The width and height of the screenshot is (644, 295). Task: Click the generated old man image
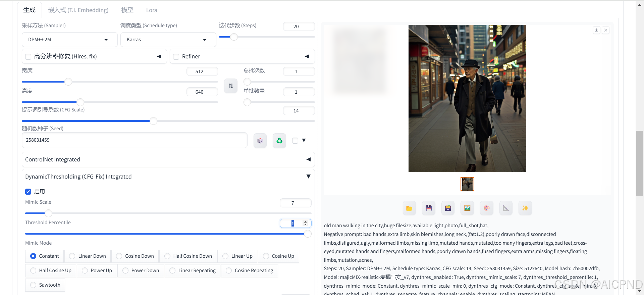(467, 98)
